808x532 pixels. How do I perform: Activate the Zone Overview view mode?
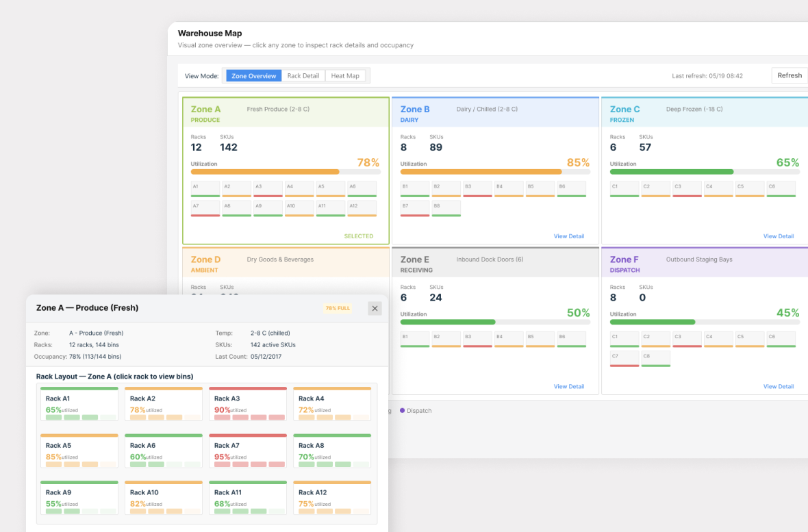tap(253, 76)
